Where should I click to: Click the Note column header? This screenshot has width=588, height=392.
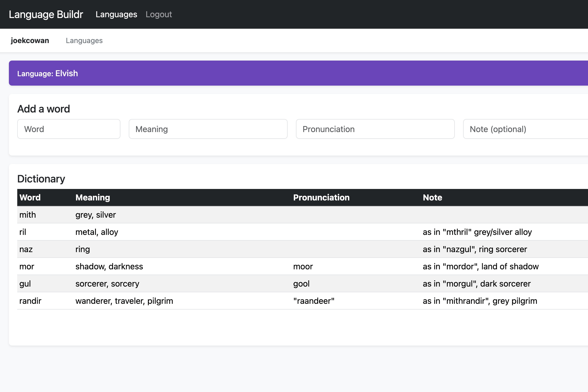pos(432,198)
